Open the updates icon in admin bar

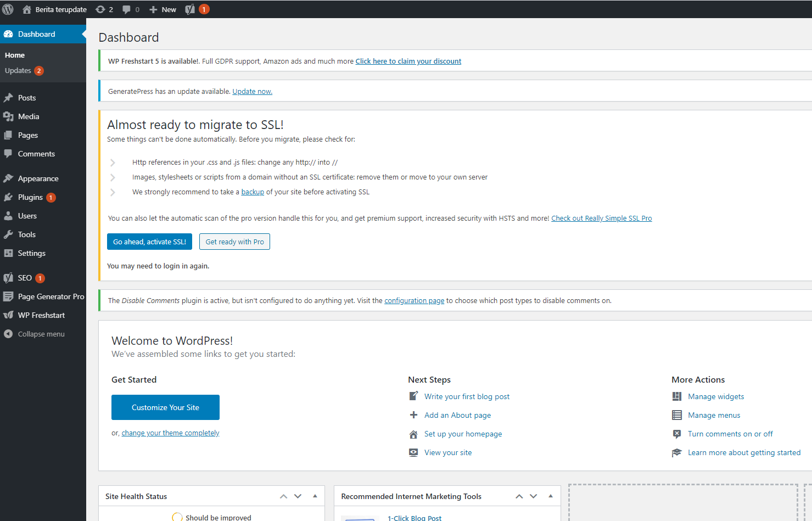click(x=100, y=9)
